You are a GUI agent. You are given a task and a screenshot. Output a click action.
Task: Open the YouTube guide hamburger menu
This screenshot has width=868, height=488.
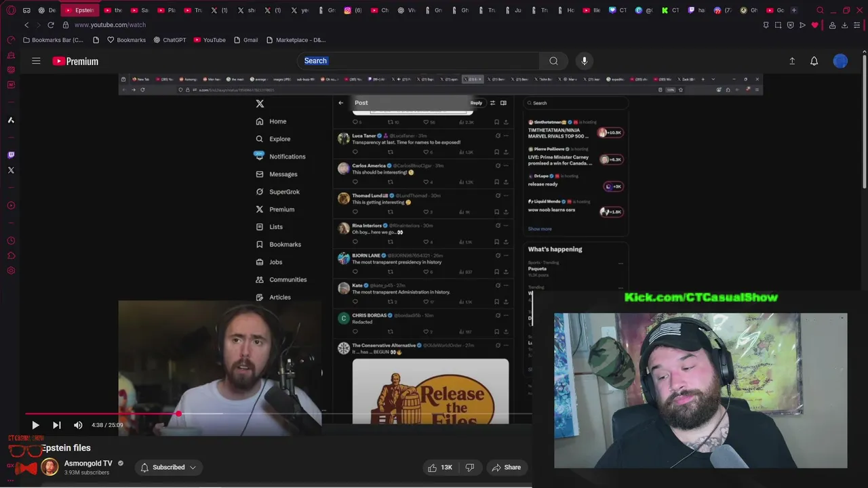click(36, 61)
